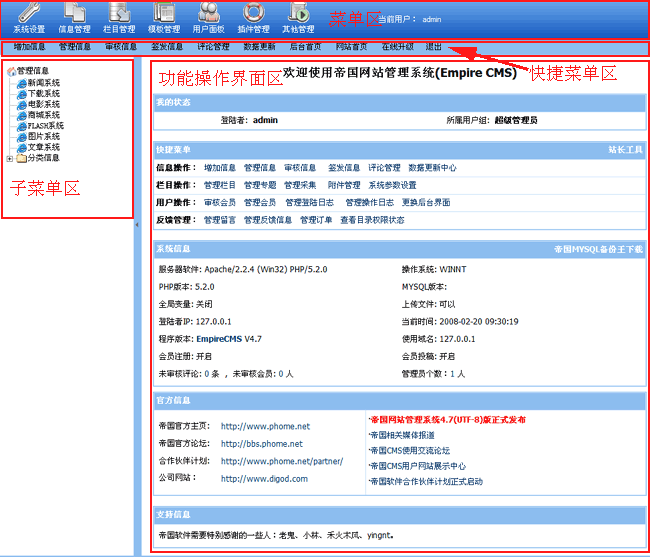Collapse the left sidebar with the arrow handle
Screen dimensions: 650x558
[x=137, y=225]
